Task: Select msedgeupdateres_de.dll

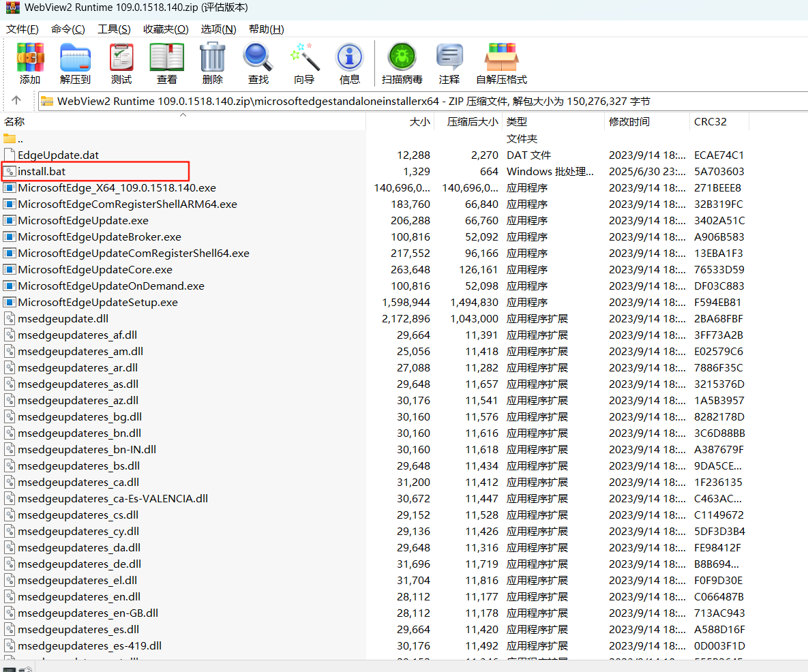Action: pyautogui.click(x=79, y=564)
